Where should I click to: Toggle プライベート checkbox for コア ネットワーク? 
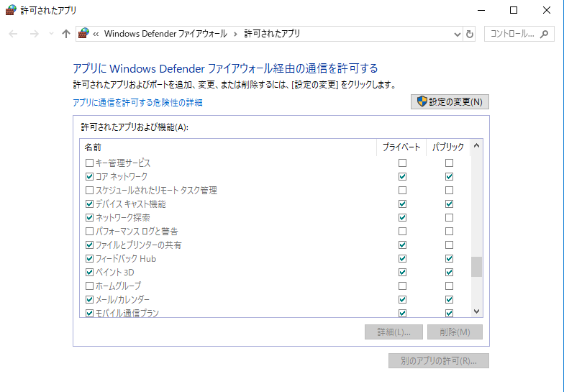coord(403,177)
